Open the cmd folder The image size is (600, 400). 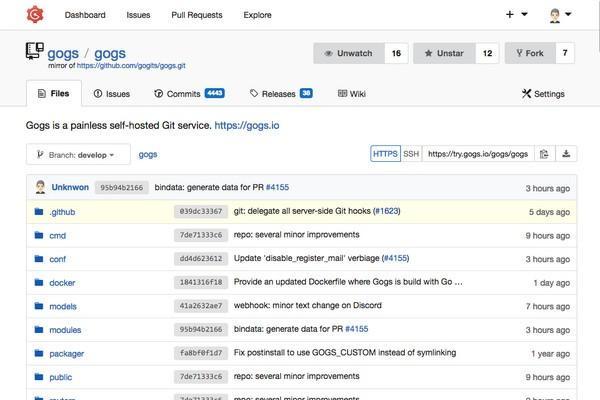57,236
